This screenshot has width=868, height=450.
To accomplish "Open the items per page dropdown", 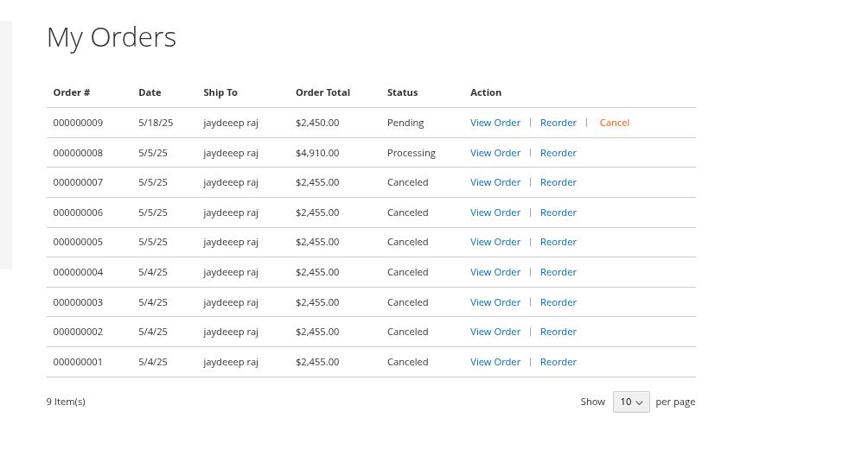I will click(631, 402).
